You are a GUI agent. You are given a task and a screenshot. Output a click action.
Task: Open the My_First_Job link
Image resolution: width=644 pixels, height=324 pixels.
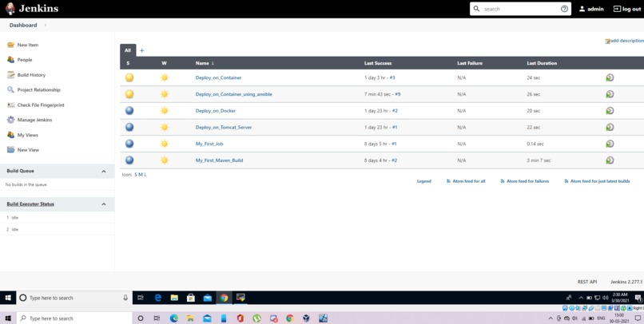point(209,144)
